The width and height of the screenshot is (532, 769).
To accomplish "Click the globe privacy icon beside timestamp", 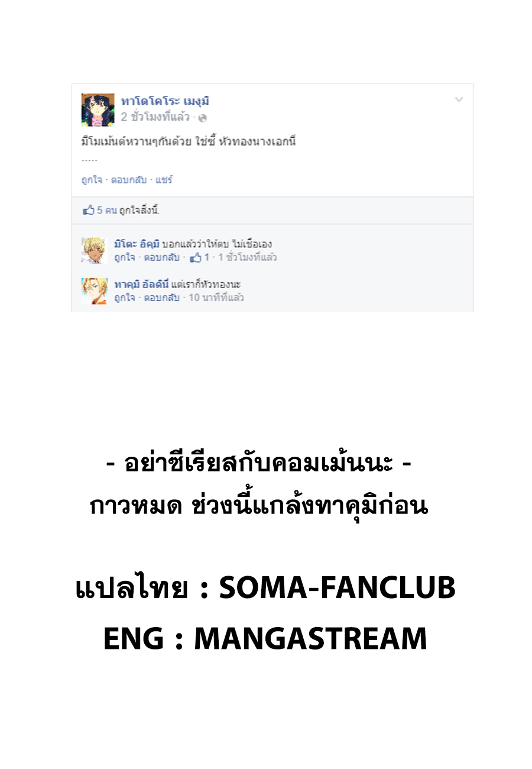I will coord(202,118).
